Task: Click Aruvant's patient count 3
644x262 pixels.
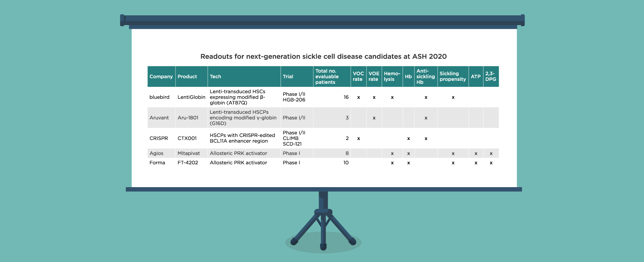Action: pyautogui.click(x=347, y=118)
